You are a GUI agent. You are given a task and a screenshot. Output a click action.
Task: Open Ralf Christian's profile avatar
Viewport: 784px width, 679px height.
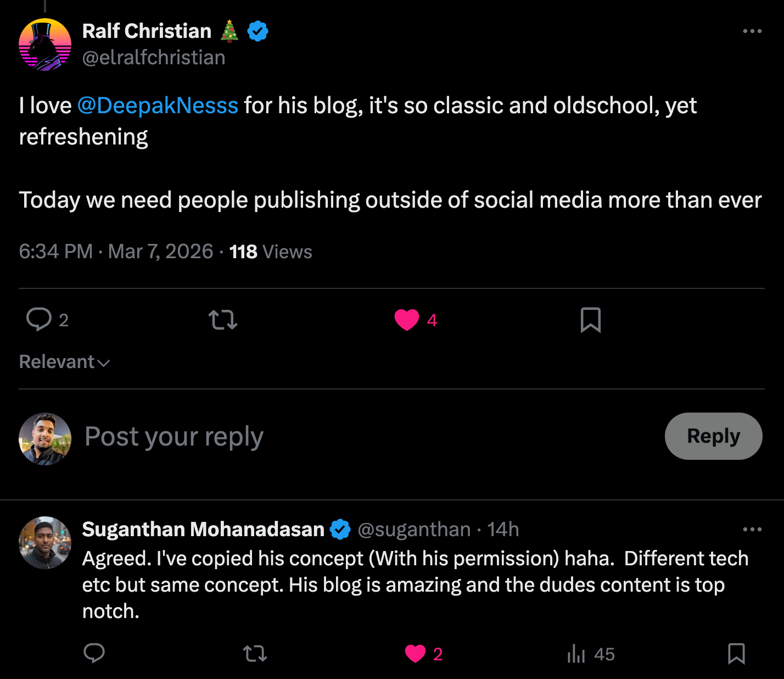45,44
